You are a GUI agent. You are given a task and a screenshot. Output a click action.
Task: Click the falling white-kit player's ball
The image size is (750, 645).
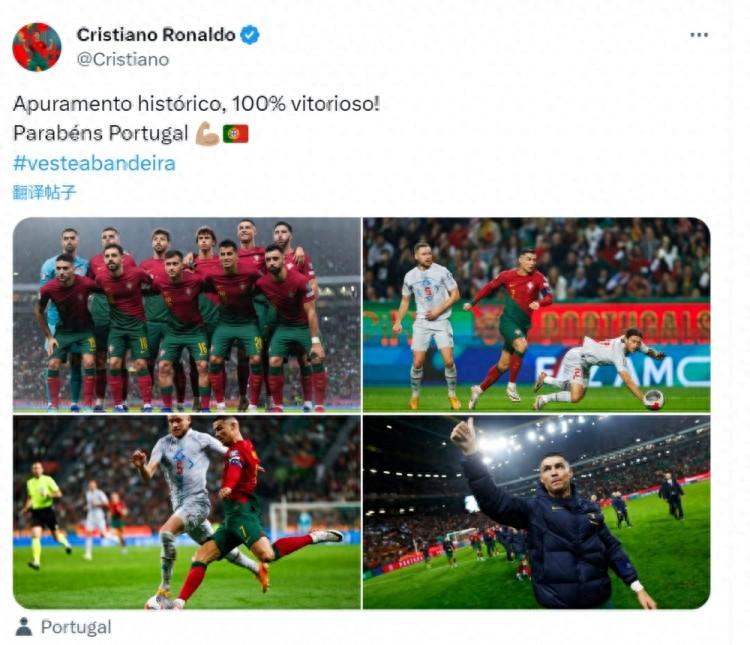[653, 400]
